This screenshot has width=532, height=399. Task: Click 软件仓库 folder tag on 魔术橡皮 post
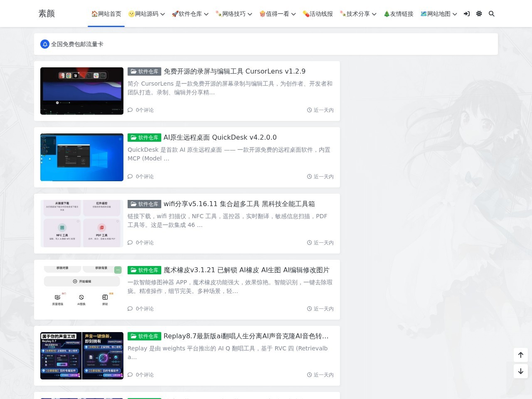coord(144,270)
